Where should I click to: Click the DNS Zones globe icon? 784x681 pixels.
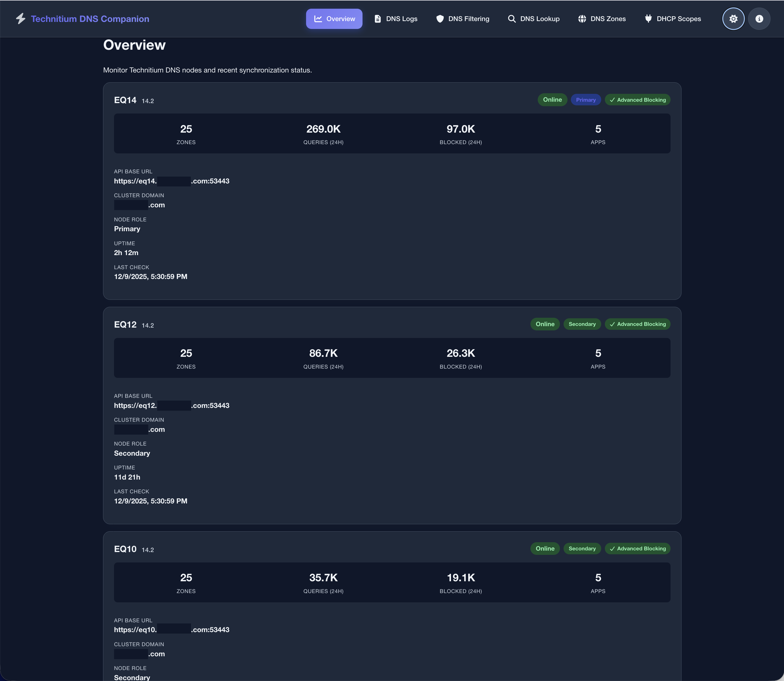tap(582, 19)
